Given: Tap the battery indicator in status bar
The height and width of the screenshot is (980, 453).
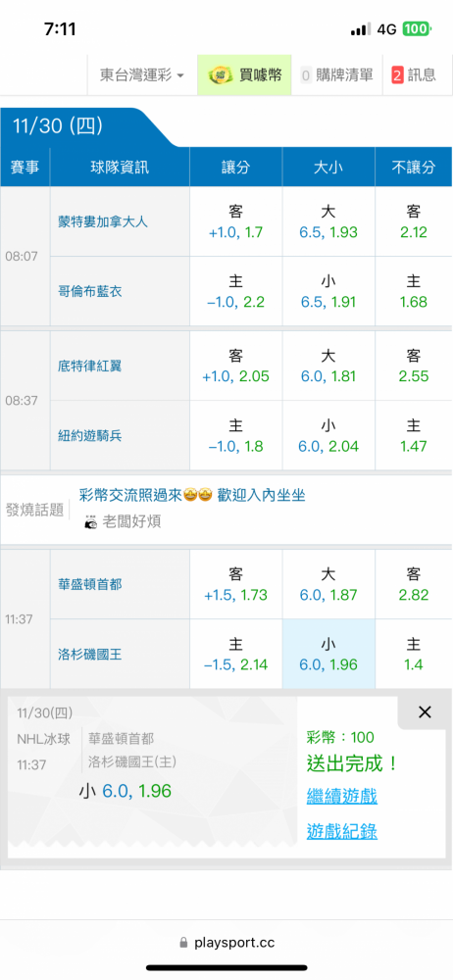Looking at the screenshot, I should pyautogui.click(x=417, y=29).
